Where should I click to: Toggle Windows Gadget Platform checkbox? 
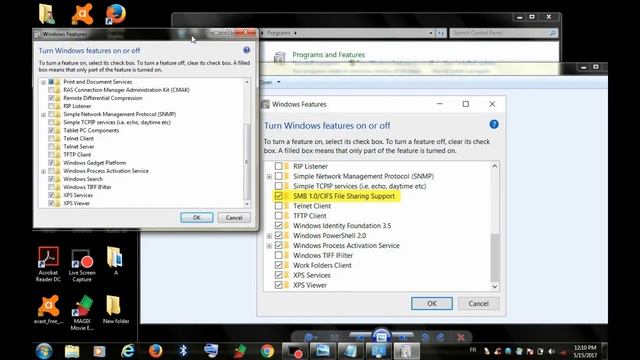click(51, 162)
